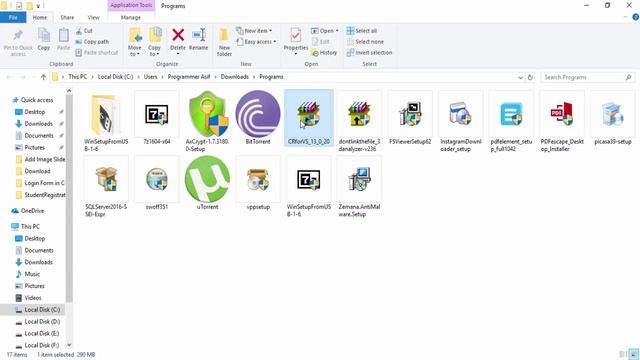Open address bar history dropdown
Image resolution: width=640 pixels, height=360 pixels.
(520, 77)
